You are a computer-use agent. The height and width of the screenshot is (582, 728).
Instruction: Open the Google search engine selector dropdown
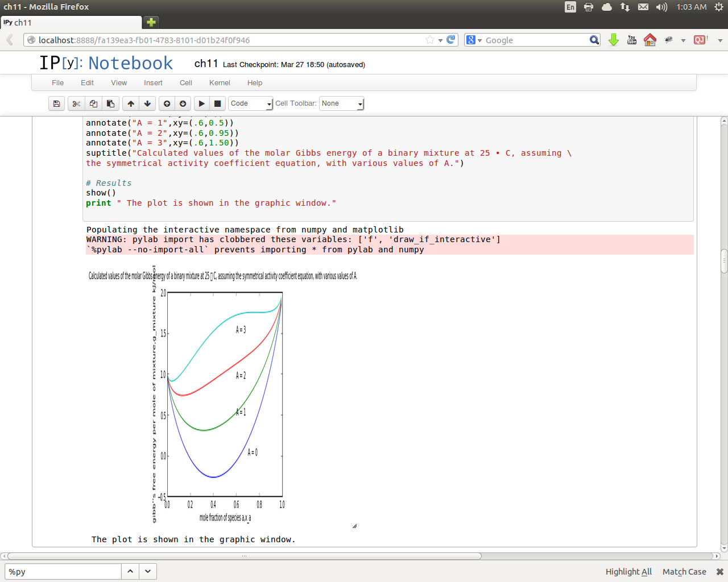point(474,40)
